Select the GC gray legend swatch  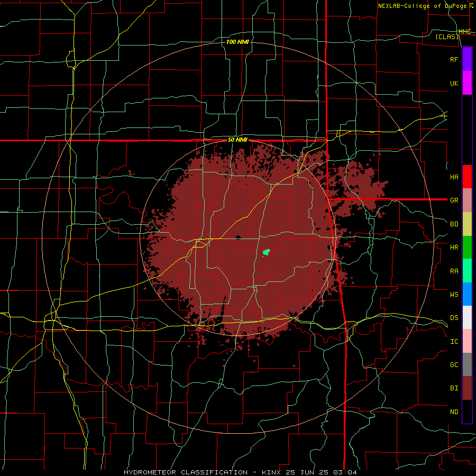click(467, 364)
